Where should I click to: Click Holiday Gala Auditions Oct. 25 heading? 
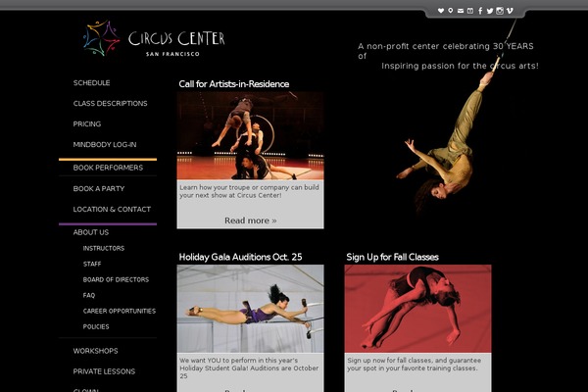[x=240, y=257]
